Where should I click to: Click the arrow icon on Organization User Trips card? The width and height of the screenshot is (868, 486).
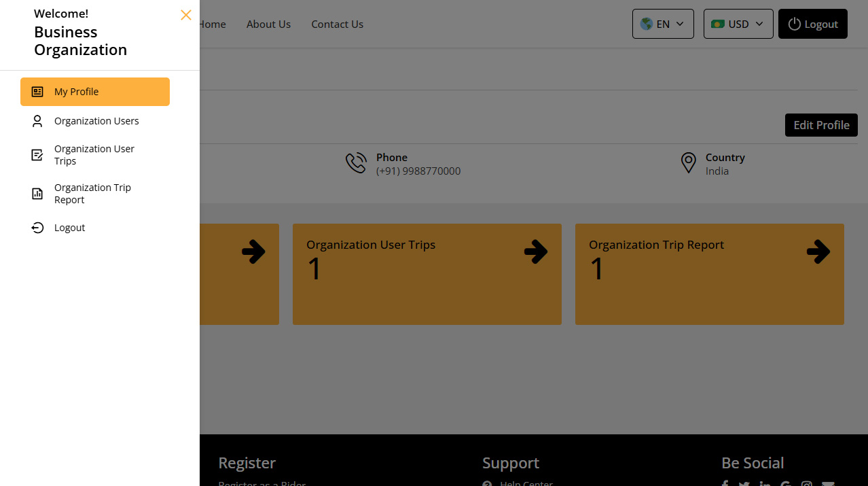[x=536, y=251]
